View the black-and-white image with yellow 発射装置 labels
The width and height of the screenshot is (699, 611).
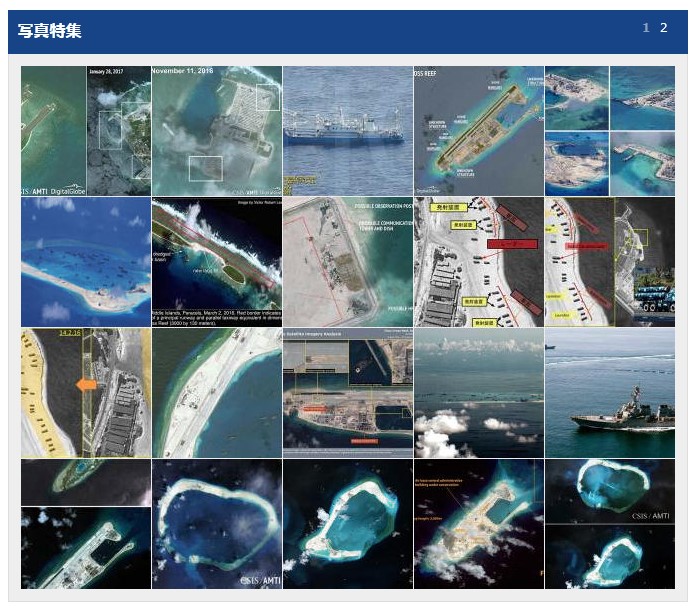pos(478,261)
